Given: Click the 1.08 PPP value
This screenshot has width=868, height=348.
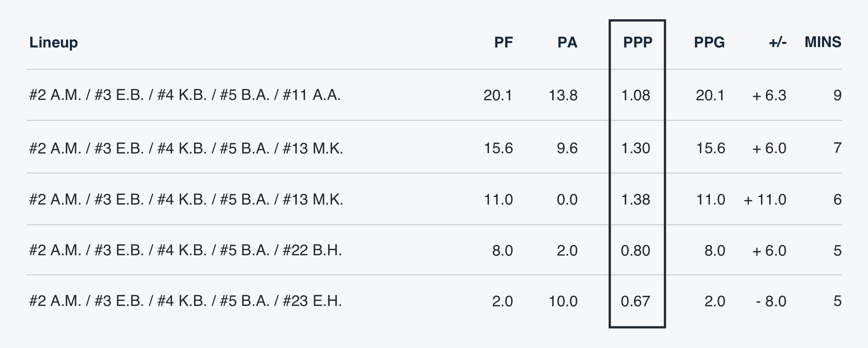Looking at the screenshot, I should tap(636, 95).
